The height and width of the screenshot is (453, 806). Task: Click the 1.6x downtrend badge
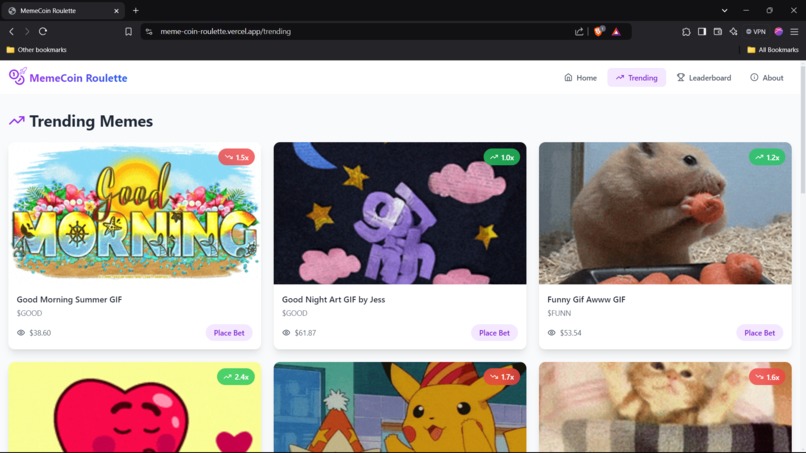click(x=767, y=377)
